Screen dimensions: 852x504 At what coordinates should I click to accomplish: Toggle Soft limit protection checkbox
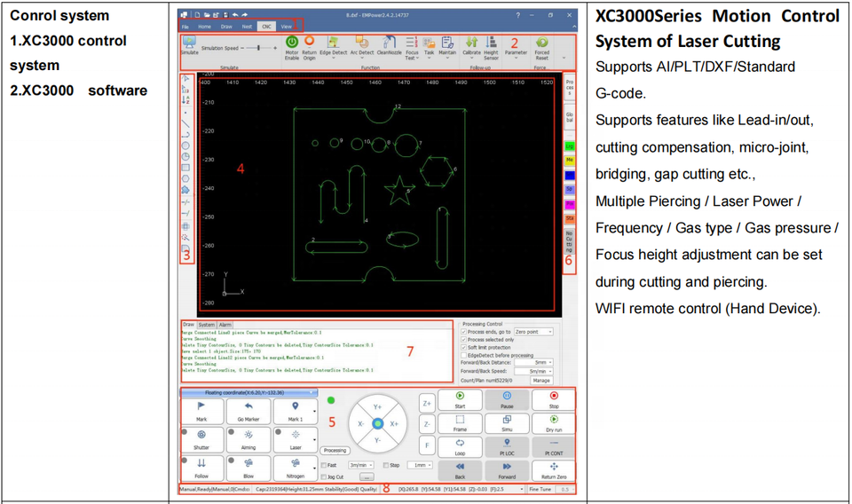tap(463, 348)
